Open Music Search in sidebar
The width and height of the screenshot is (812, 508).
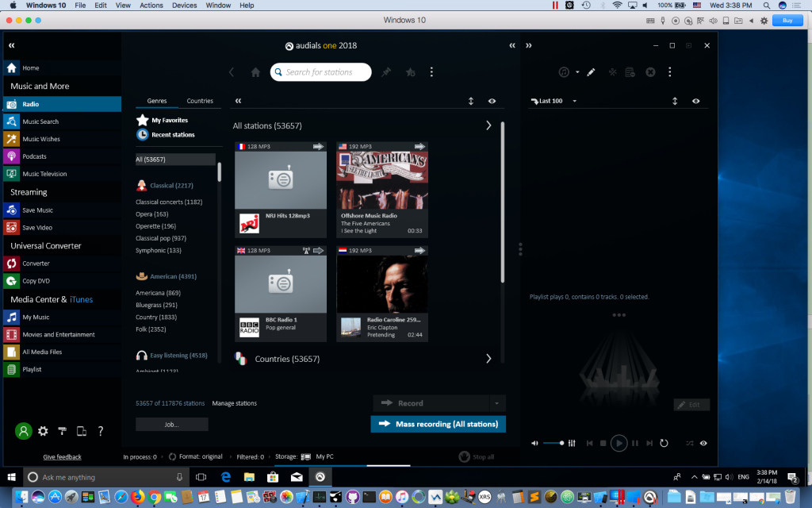pos(62,121)
